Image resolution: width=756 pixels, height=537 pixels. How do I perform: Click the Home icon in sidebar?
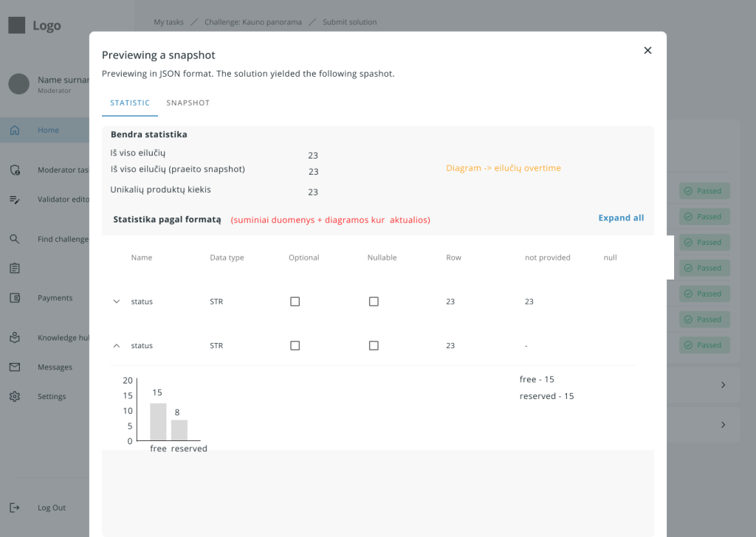pyautogui.click(x=15, y=131)
